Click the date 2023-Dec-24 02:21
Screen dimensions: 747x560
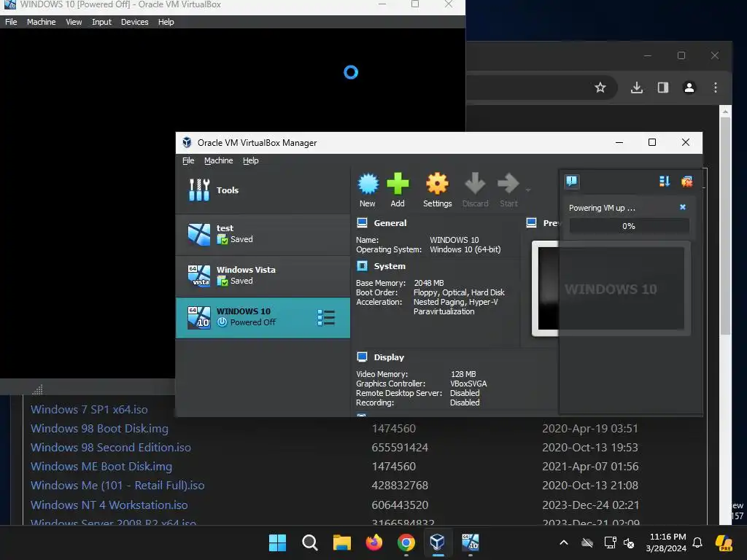click(590, 505)
